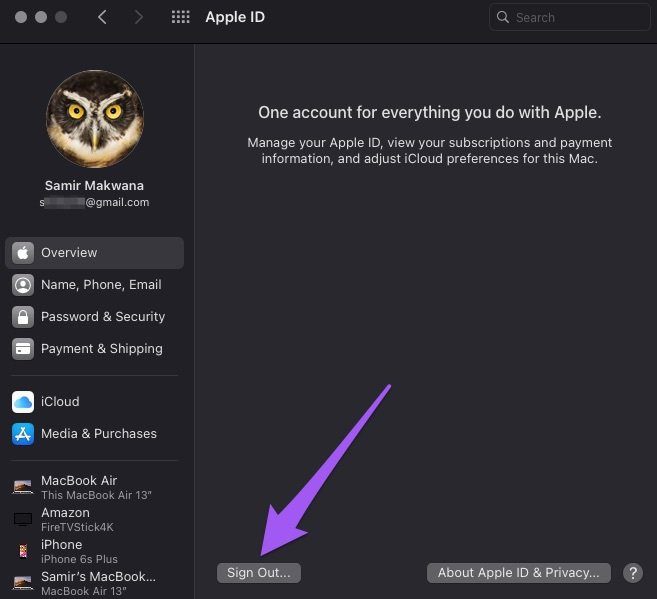Click the owl profile picture

point(95,119)
